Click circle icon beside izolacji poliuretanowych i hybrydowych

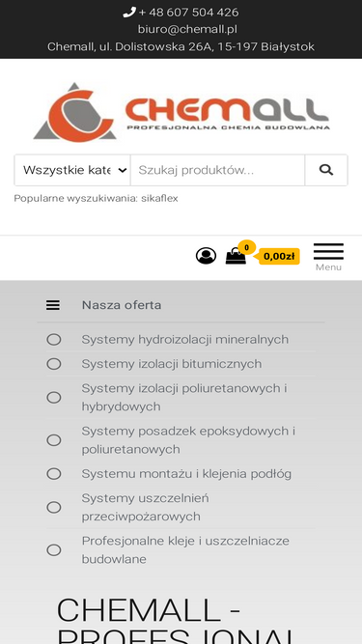54,398
